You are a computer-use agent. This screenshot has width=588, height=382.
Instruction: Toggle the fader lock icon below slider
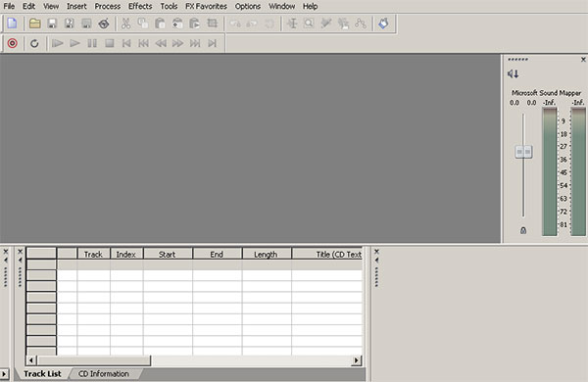(x=523, y=230)
